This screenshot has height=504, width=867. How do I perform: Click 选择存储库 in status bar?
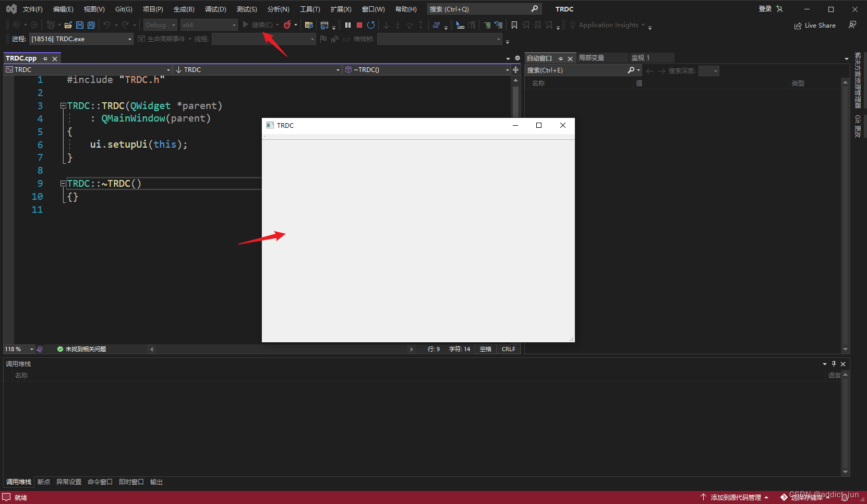pyautogui.click(x=806, y=498)
